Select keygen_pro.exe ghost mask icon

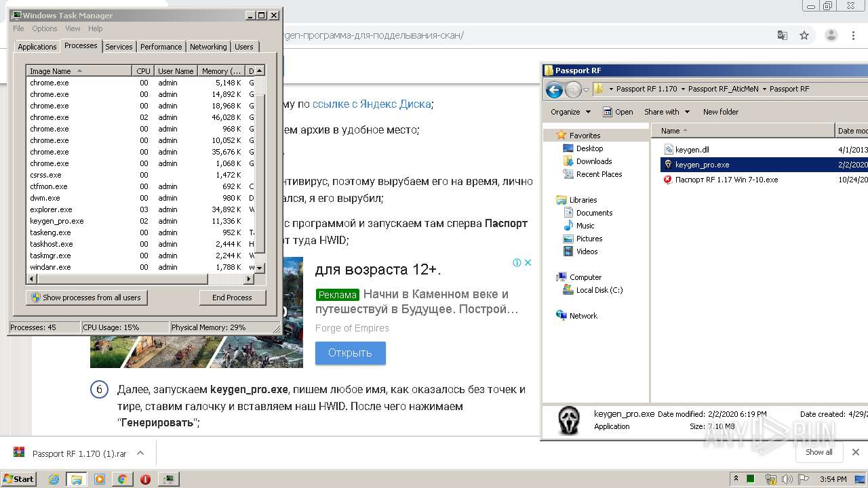[668, 165]
